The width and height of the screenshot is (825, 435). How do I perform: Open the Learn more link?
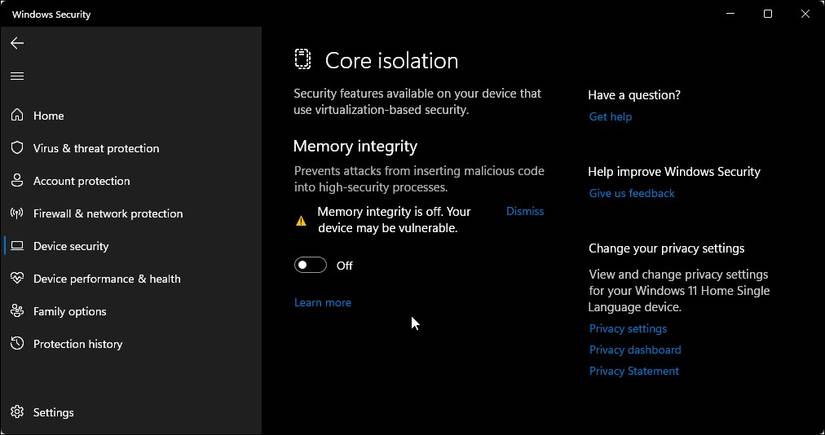[x=322, y=302]
